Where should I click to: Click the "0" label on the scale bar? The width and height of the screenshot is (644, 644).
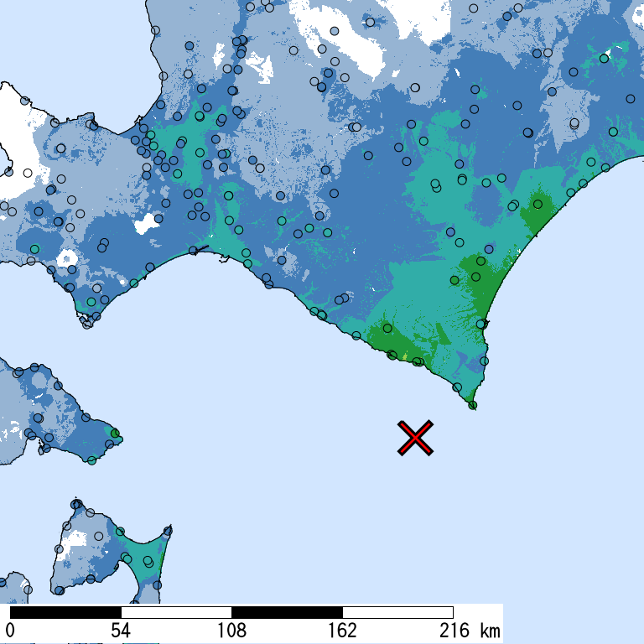pyautogui.click(x=10, y=631)
